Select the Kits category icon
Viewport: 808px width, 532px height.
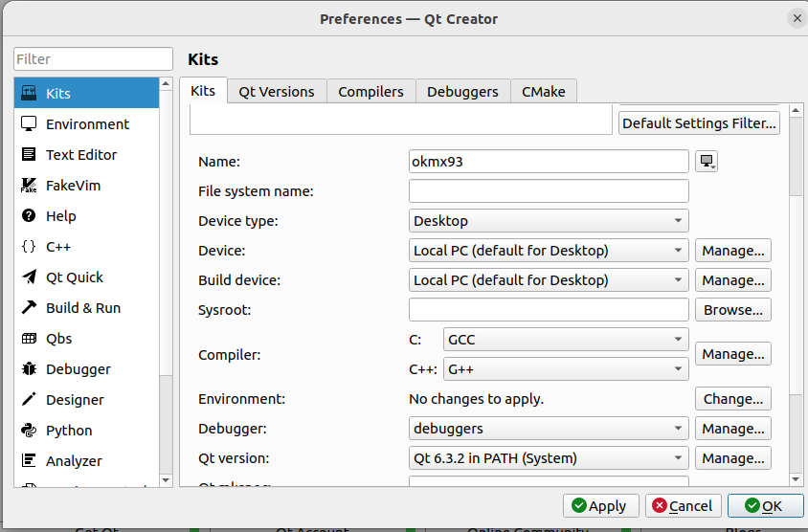tap(29, 94)
